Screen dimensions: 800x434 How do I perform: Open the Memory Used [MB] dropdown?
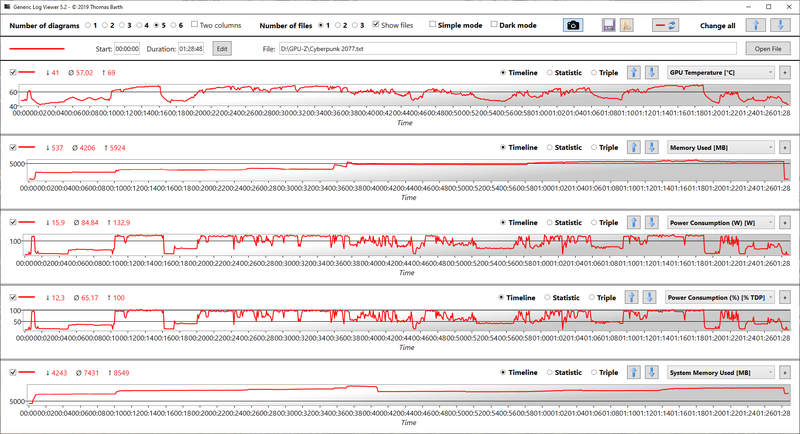click(x=721, y=147)
